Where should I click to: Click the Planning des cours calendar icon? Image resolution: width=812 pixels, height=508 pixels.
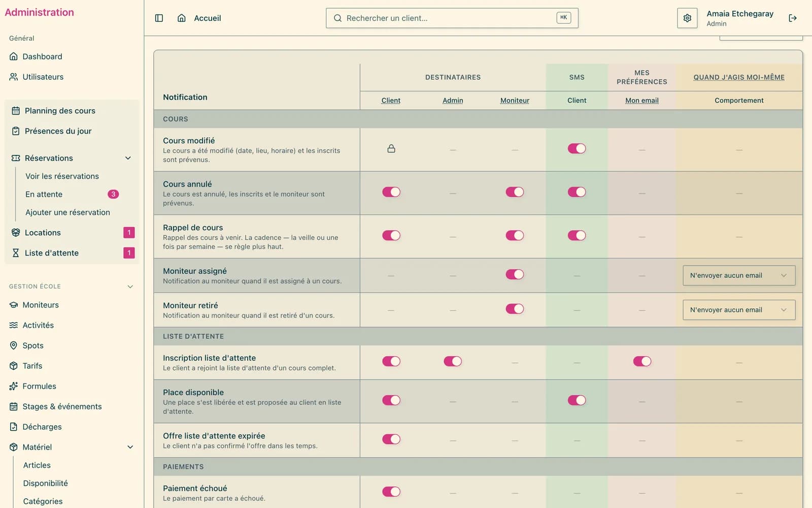16,111
